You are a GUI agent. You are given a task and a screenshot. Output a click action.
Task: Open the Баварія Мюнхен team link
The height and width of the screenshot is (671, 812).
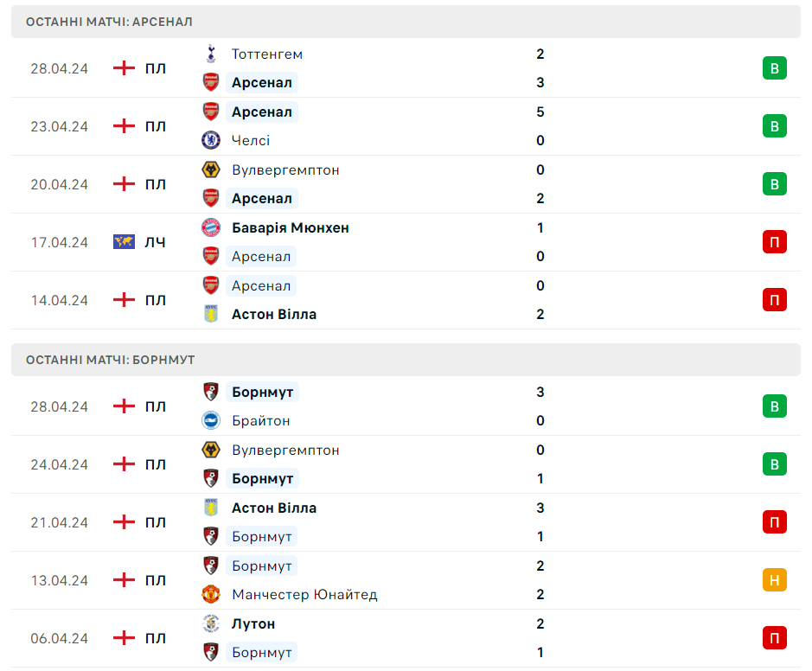pyautogui.click(x=290, y=227)
